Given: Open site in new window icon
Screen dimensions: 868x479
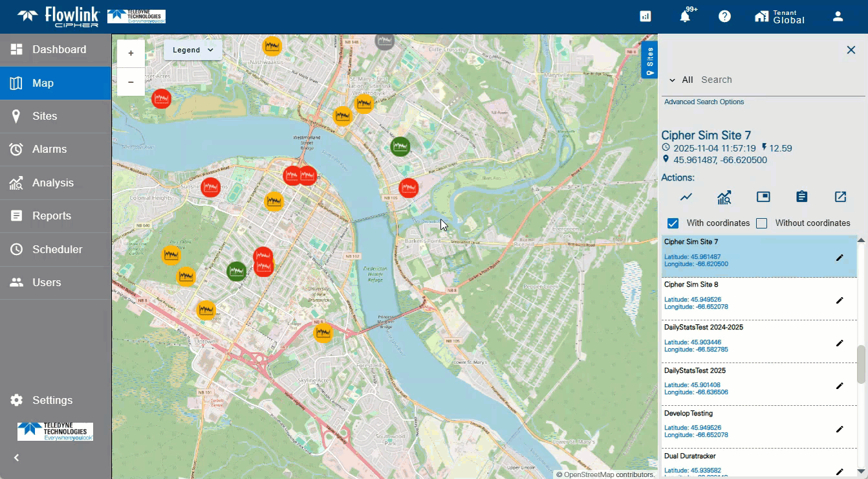Looking at the screenshot, I should pyautogui.click(x=840, y=197).
